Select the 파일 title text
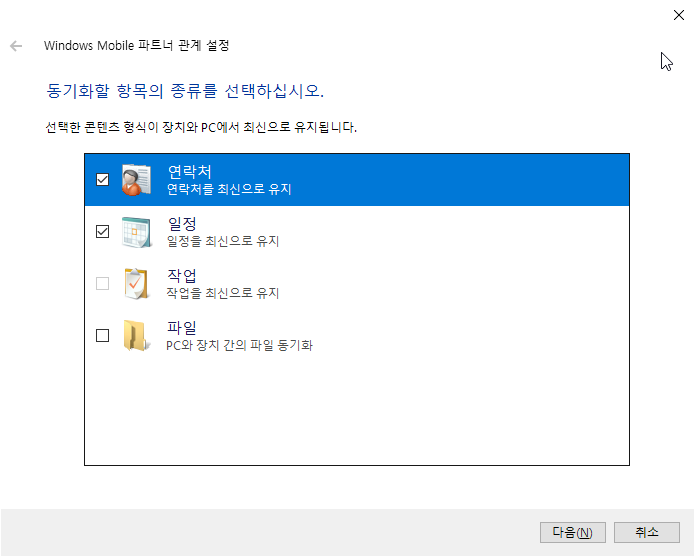The width and height of the screenshot is (695, 557). (182, 327)
